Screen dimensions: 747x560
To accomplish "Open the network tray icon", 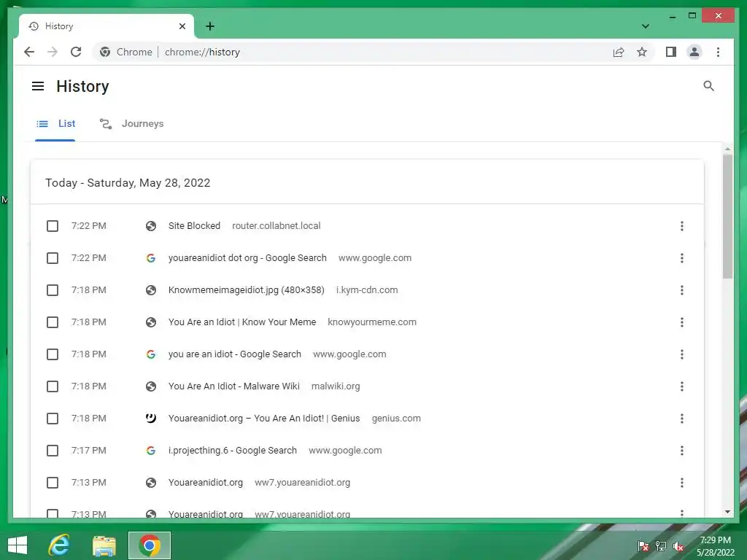I will 661,546.
